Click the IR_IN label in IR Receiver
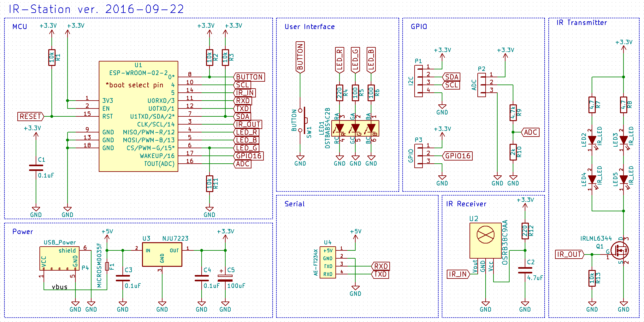Viewport: 644px width, 322px height. click(x=458, y=274)
